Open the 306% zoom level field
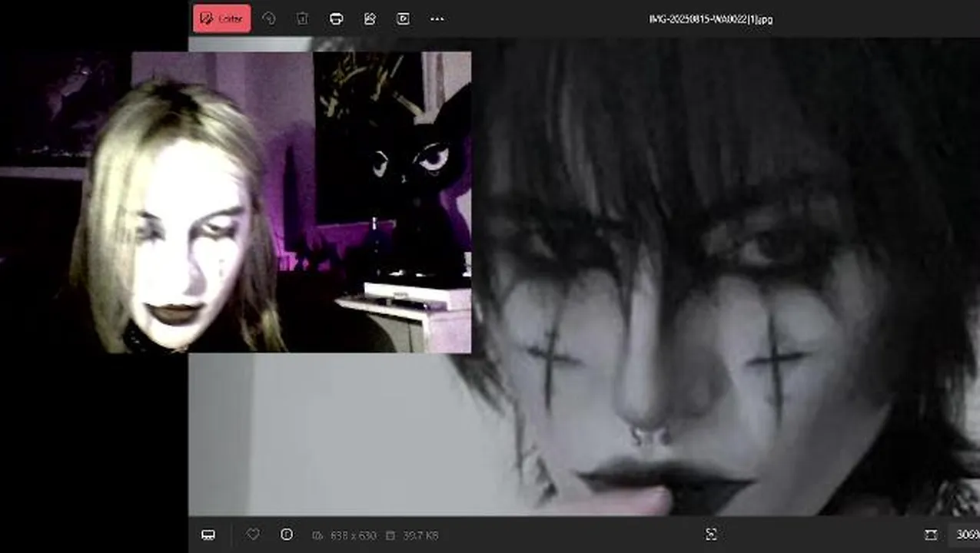This screenshot has height=553, width=980. click(966, 535)
